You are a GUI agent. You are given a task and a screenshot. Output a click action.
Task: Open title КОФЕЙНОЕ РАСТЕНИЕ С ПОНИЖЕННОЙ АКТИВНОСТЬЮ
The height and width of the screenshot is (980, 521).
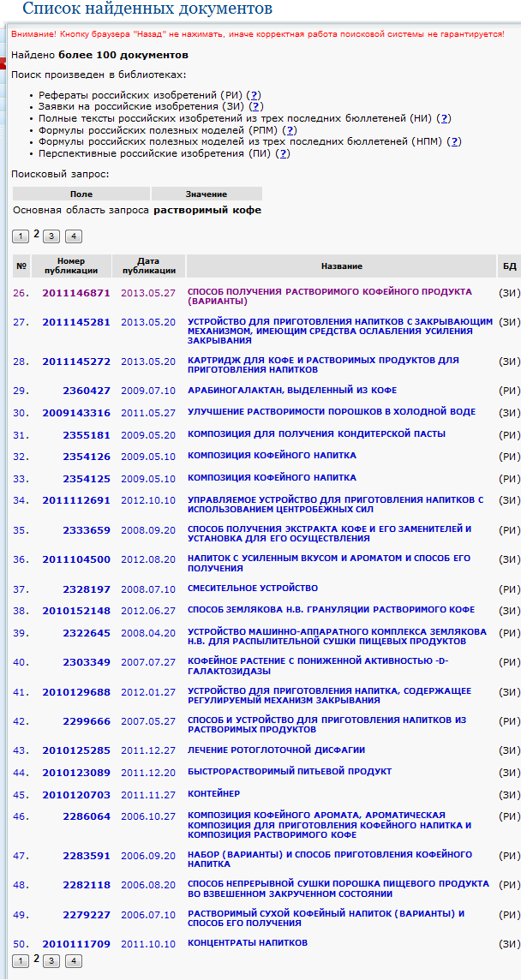point(319,666)
